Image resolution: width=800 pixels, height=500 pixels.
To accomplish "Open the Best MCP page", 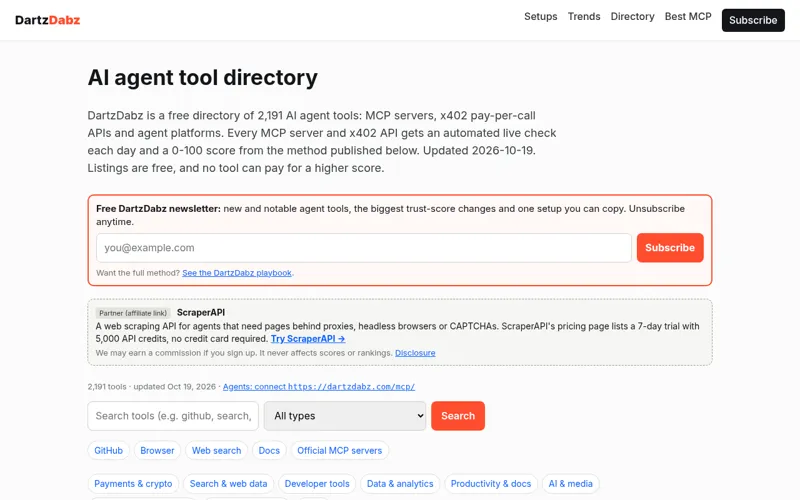I will tap(688, 16).
